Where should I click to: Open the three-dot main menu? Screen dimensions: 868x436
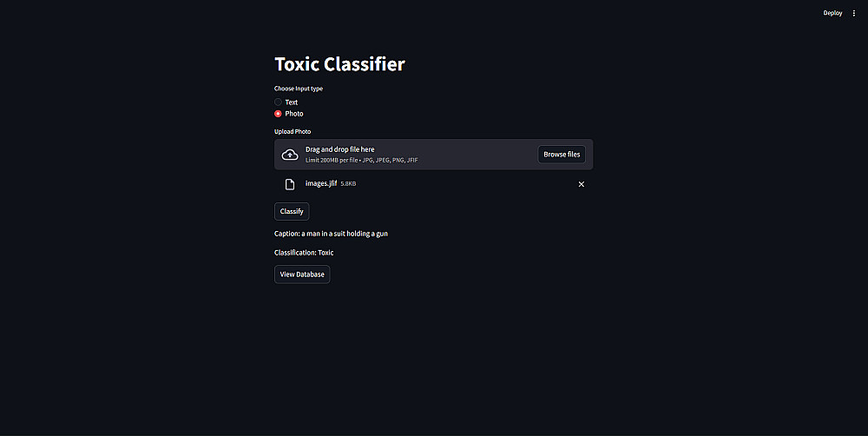(853, 13)
